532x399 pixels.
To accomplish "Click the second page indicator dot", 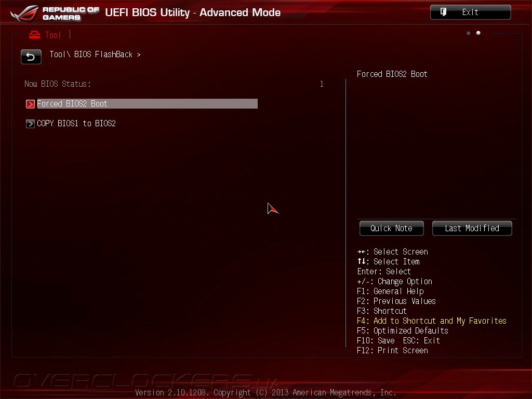I will point(478,33).
